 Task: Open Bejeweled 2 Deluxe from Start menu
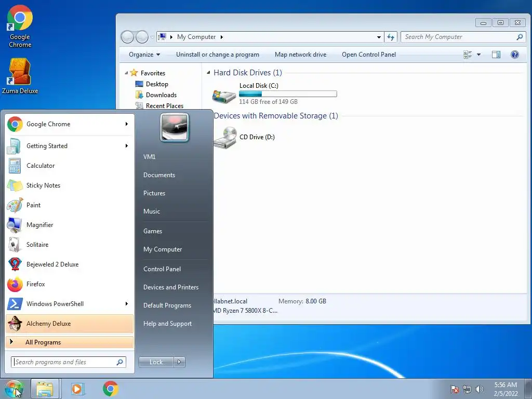pyautogui.click(x=70, y=264)
